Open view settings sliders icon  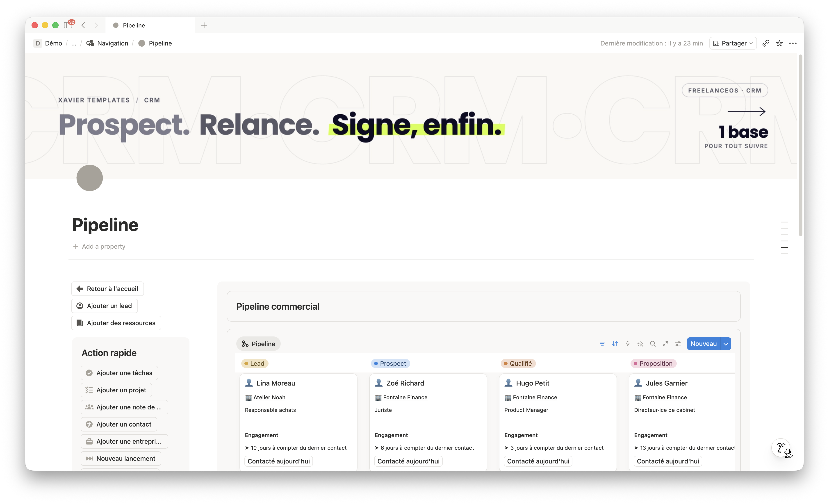click(x=678, y=343)
